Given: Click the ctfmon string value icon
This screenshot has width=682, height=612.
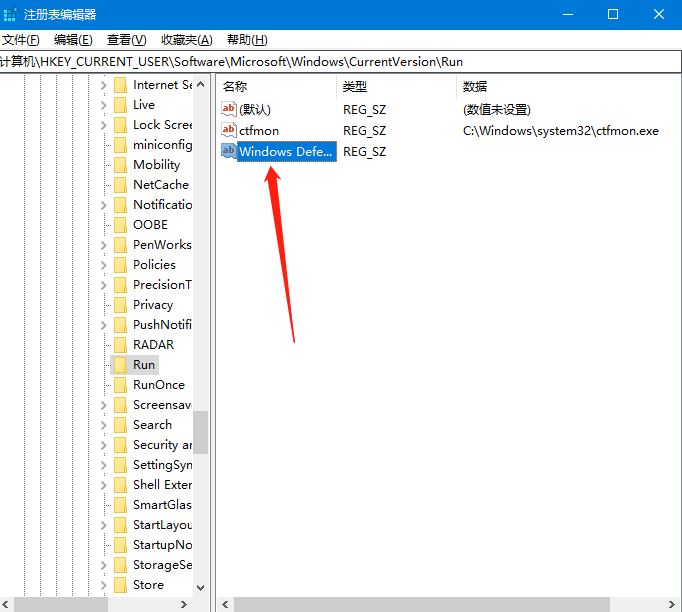Looking at the screenshot, I should [x=229, y=130].
